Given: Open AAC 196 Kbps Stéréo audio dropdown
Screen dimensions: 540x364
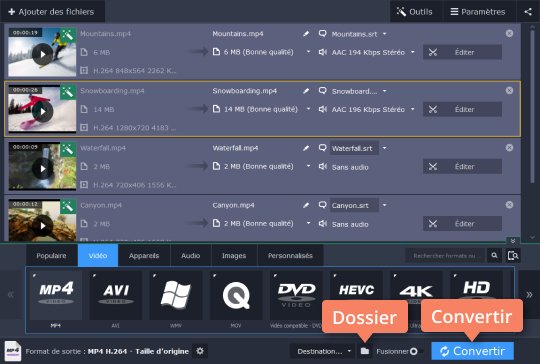Looking at the screenshot, I should tap(413, 110).
